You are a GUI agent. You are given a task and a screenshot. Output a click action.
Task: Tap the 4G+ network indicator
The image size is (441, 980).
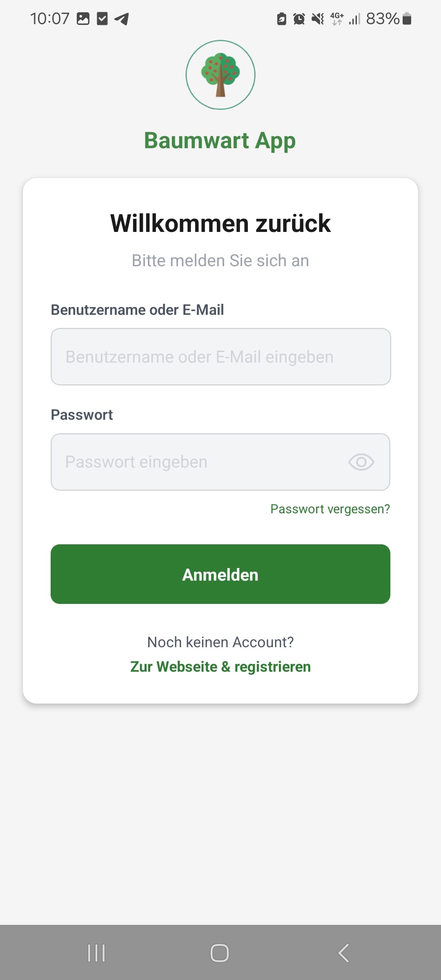[336, 19]
